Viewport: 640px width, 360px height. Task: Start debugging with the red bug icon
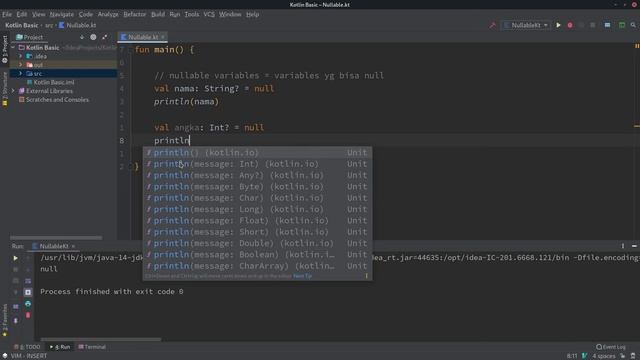click(x=570, y=25)
